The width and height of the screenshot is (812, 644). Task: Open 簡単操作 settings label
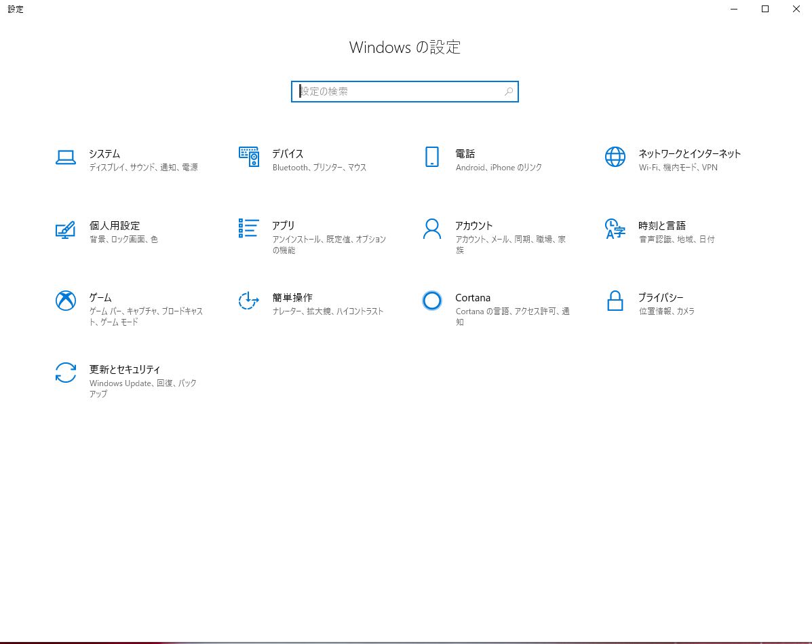(292, 298)
